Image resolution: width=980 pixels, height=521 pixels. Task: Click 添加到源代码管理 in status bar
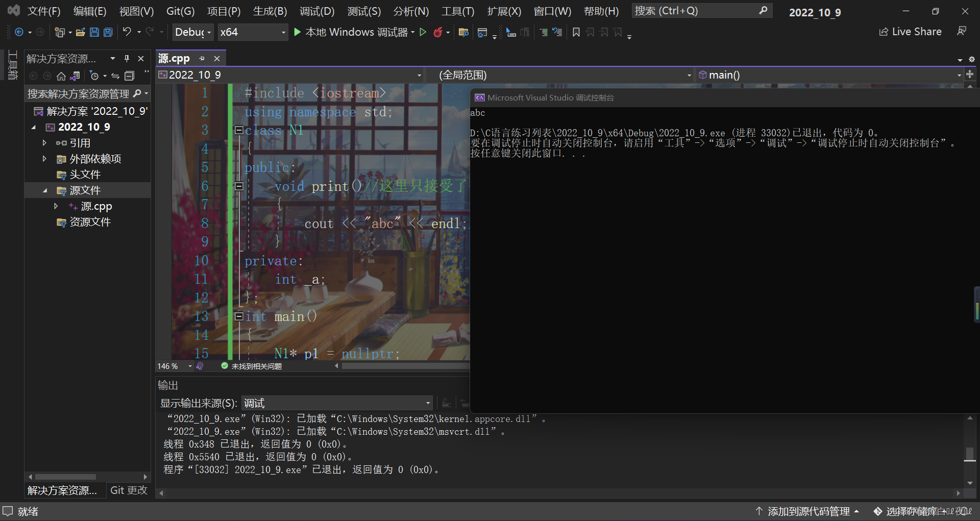tap(807, 511)
